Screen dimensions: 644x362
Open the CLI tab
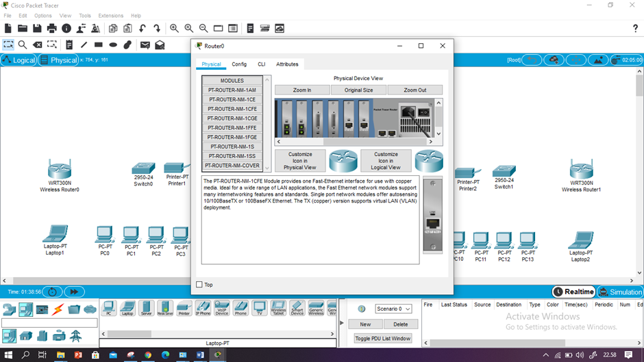point(261,64)
